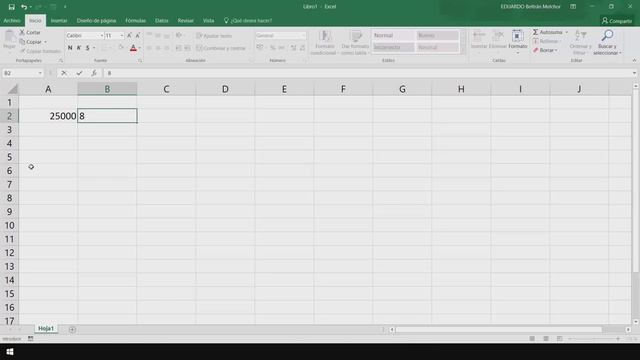Open the Archivo tab

(x=12, y=20)
